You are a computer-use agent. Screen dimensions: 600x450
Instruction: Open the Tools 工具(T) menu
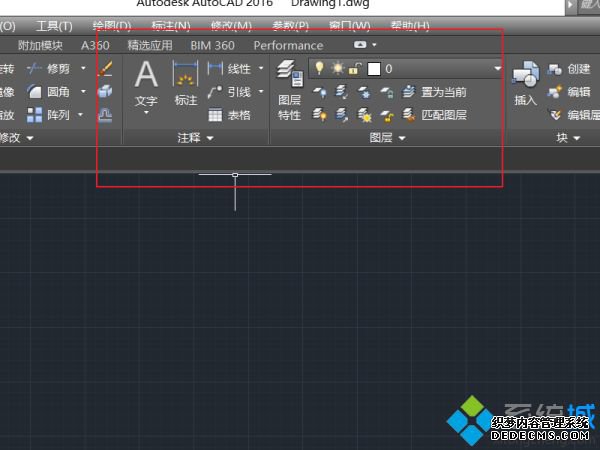click(x=54, y=26)
